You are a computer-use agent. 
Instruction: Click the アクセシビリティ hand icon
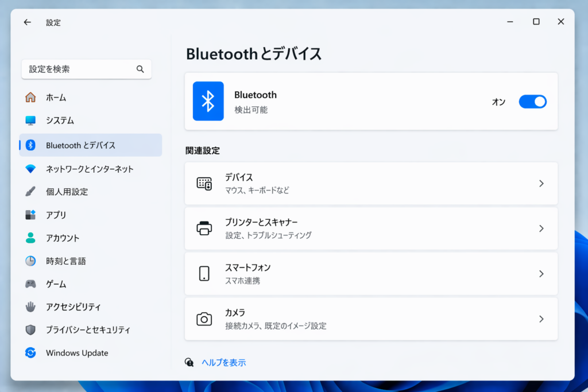click(x=30, y=306)
